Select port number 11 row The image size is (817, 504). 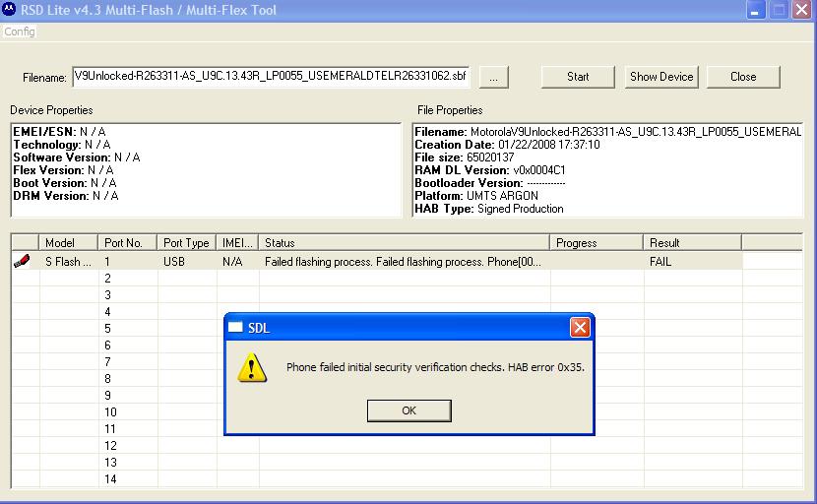tap(110, 429)
